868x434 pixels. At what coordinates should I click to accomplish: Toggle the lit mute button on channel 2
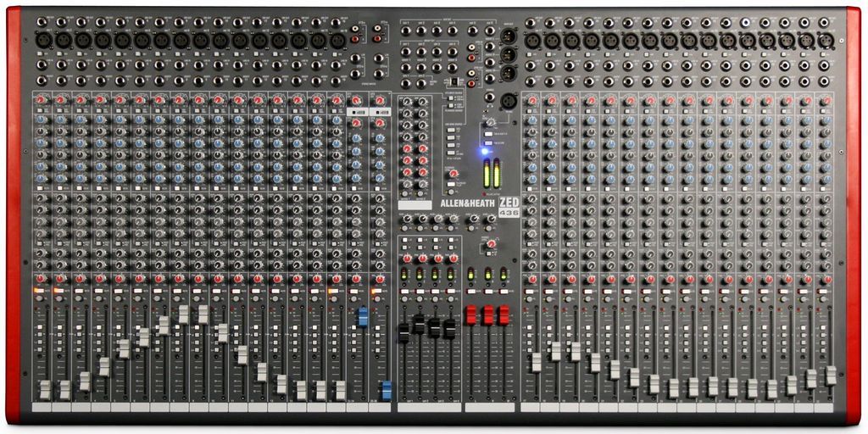(58, 291)
